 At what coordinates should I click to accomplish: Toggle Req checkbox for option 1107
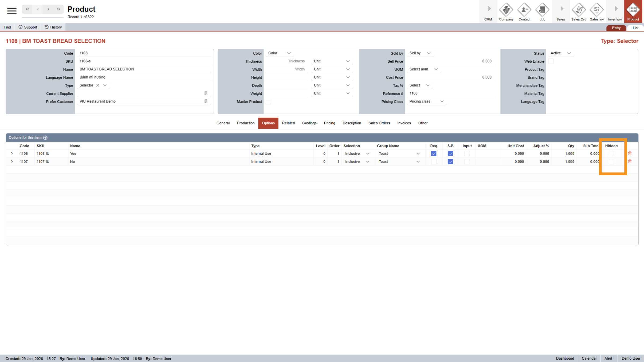[x=434, y=162]
